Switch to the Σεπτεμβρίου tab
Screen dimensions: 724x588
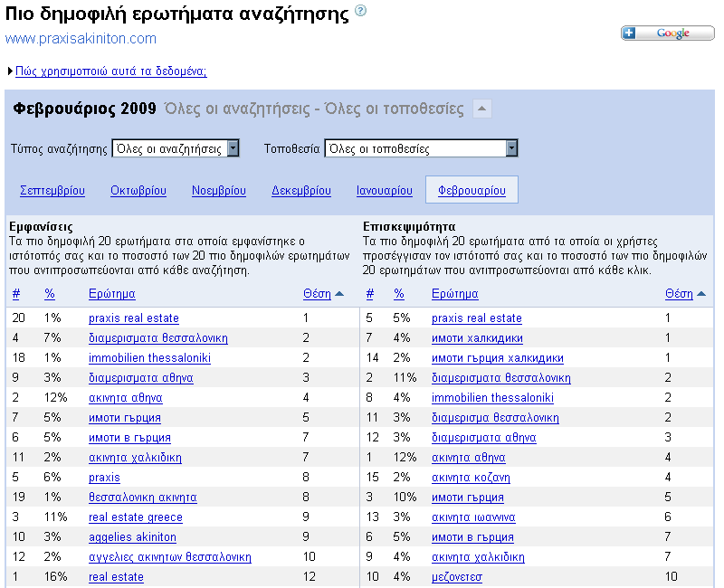52,191
